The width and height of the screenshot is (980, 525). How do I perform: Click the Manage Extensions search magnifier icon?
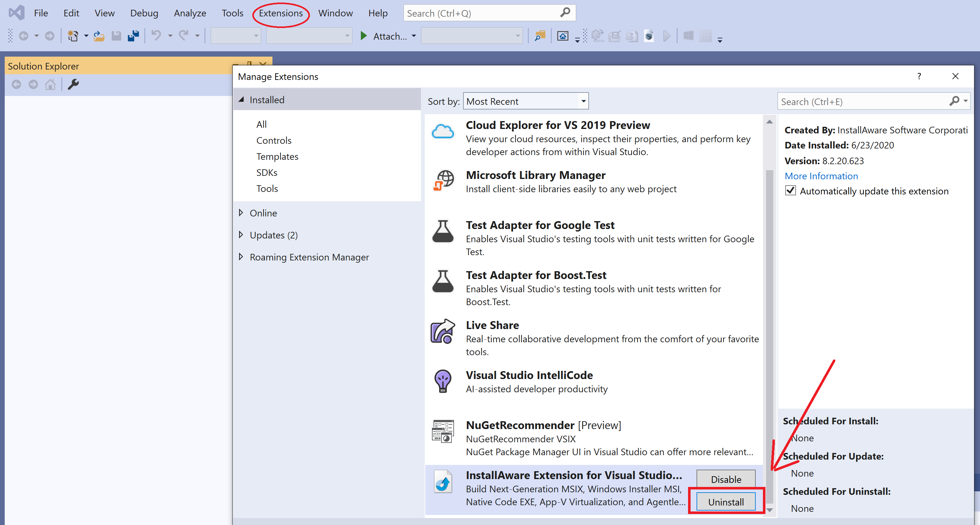[x=954, y=101]
